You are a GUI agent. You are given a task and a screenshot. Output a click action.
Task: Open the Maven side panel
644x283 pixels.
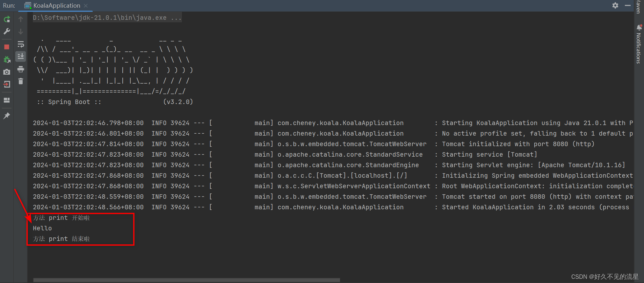coord(639,6)
